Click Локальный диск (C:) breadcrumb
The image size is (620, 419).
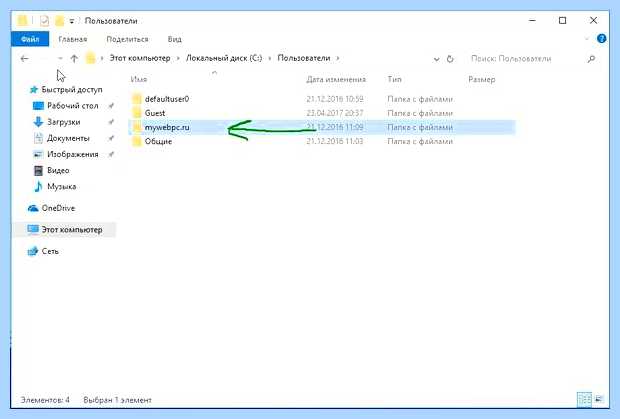coord(224,58)
